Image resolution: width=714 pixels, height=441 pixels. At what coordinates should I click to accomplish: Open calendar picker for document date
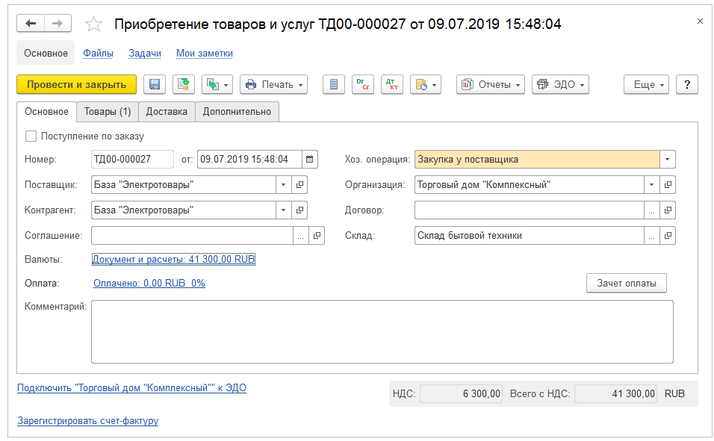pos(309,159)
